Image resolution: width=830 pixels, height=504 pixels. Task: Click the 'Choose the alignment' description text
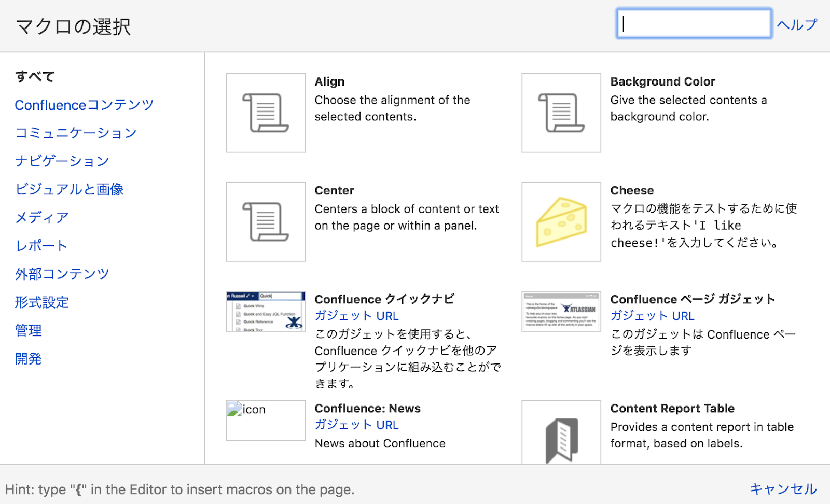click(393, 108)
